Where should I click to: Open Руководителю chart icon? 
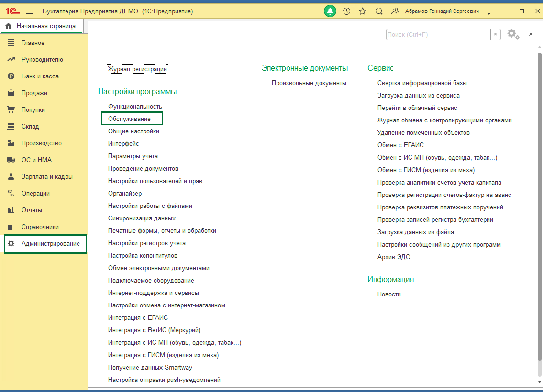click(11, 59)
